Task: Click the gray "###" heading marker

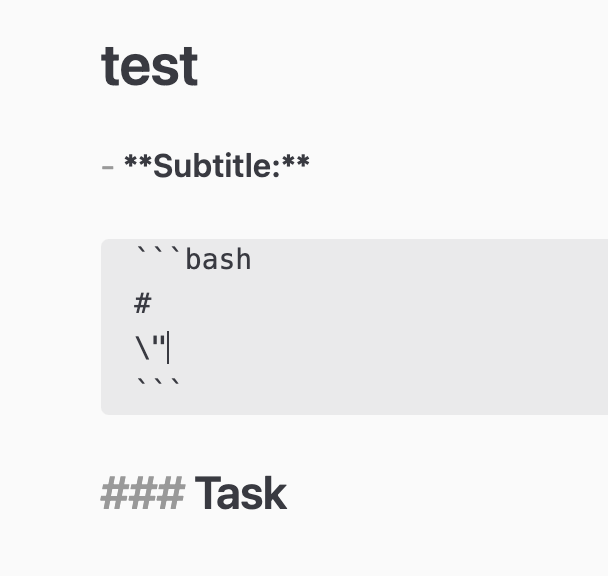Action: click(142, 494)
